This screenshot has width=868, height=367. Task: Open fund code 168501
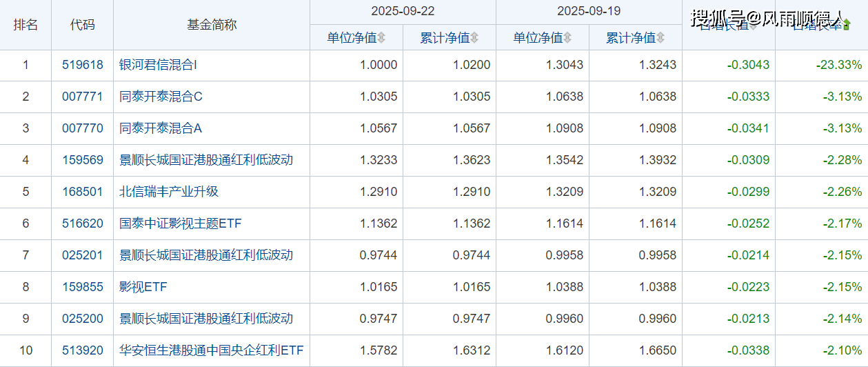(82, 192)
